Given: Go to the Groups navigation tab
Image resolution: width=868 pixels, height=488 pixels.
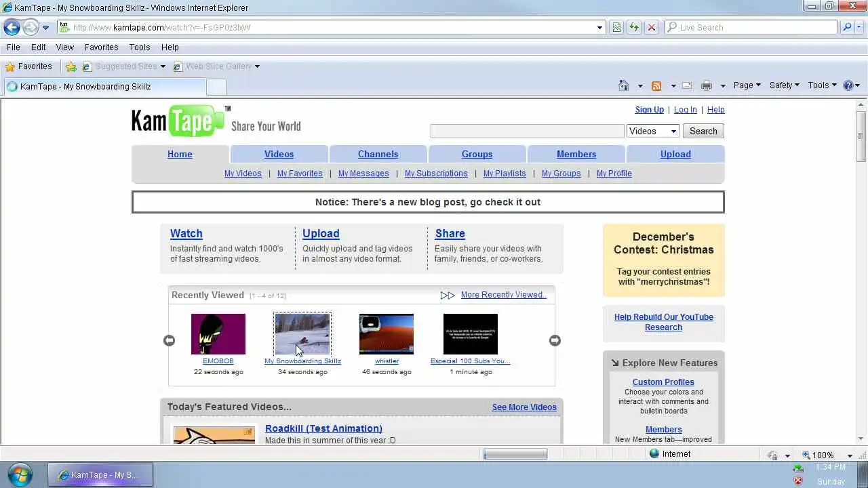Looking at the screenshot, I should 477,155.
